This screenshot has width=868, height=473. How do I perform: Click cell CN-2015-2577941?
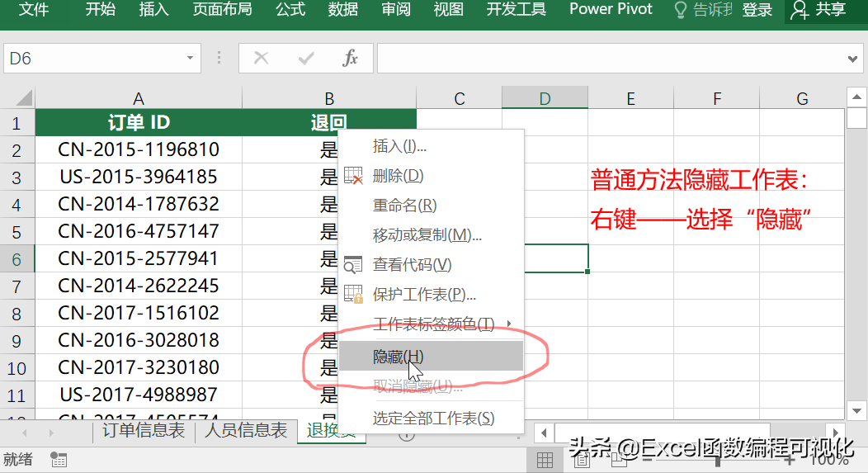point(139,258)
